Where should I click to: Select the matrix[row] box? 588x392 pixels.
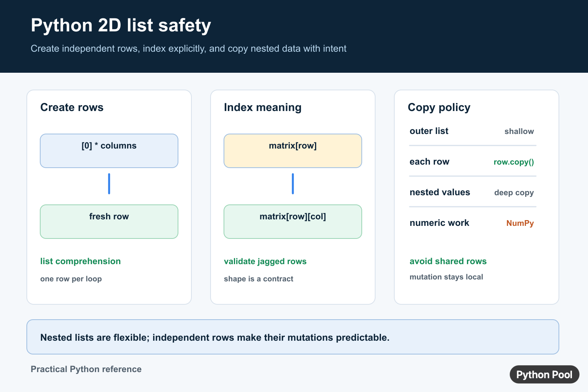[x=293, y=151]
